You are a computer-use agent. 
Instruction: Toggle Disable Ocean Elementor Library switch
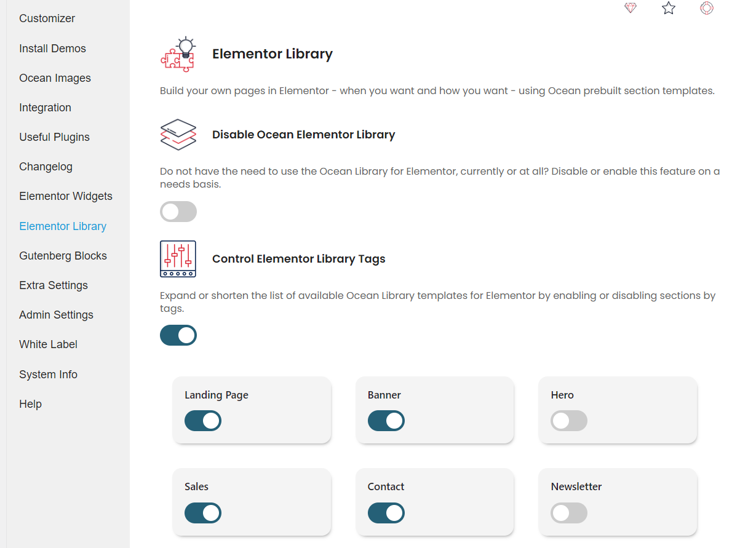pyautogui.click(x=178, y=212)
